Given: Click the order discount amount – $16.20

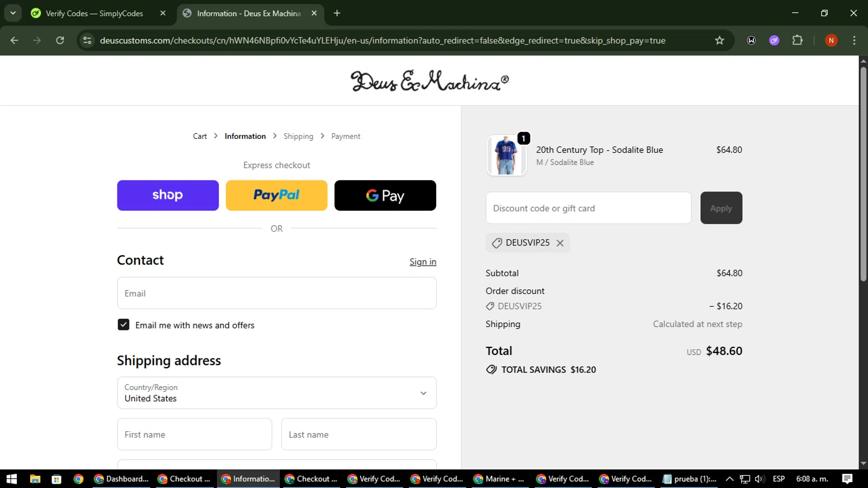Looking at the screenshot, I should (x=726, y=306).
